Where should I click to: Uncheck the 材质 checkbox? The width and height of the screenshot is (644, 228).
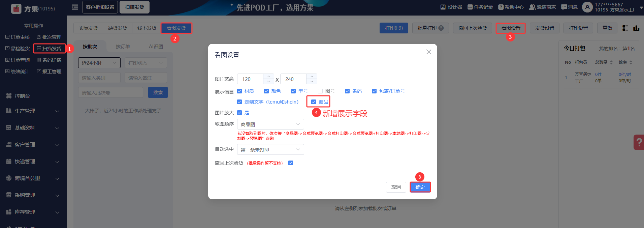coord(239,91)
